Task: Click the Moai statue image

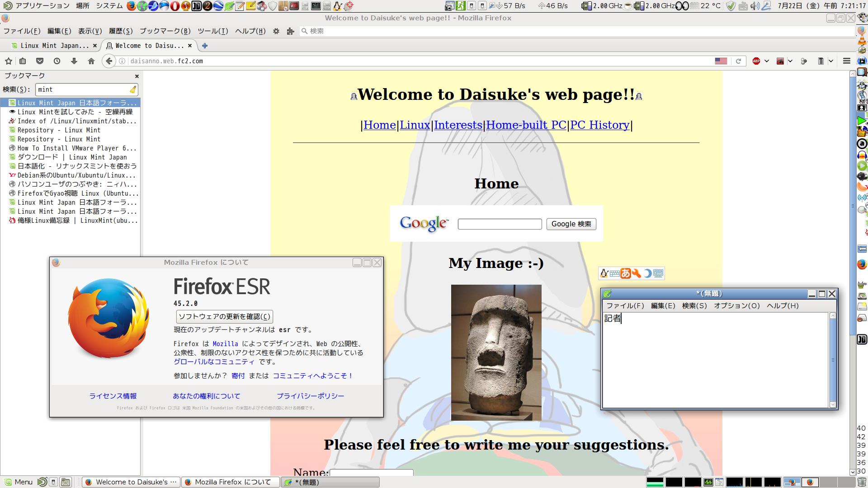Action: 496,352
